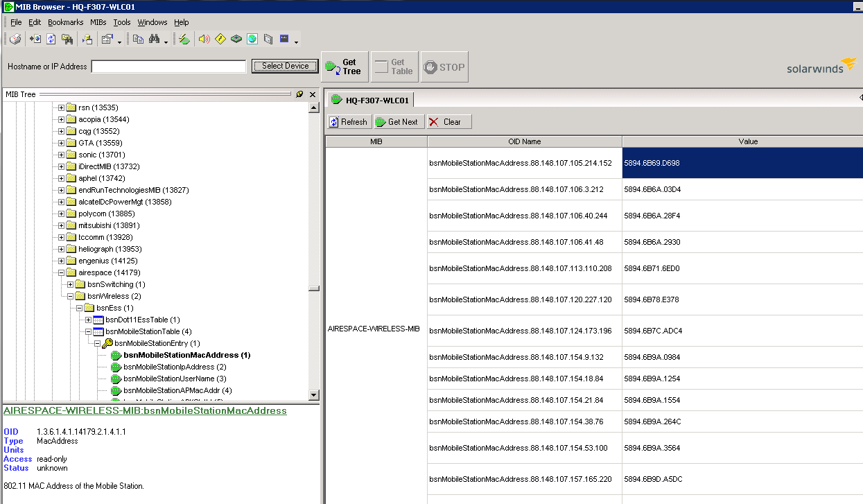863x504 pixels.
Task: Click the blue refresh arrows toolbar icon
Action: [x=51, y=40]
